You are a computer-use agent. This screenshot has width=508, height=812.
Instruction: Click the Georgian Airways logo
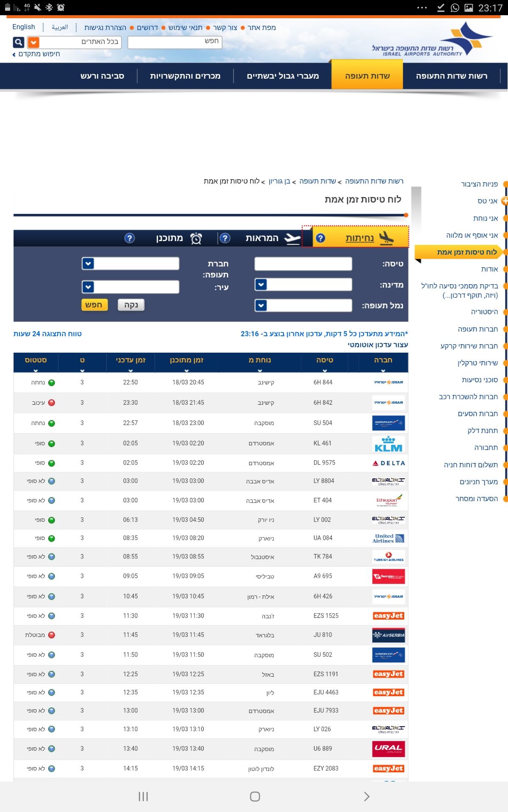pyautogui.click(x=389, y=576)
